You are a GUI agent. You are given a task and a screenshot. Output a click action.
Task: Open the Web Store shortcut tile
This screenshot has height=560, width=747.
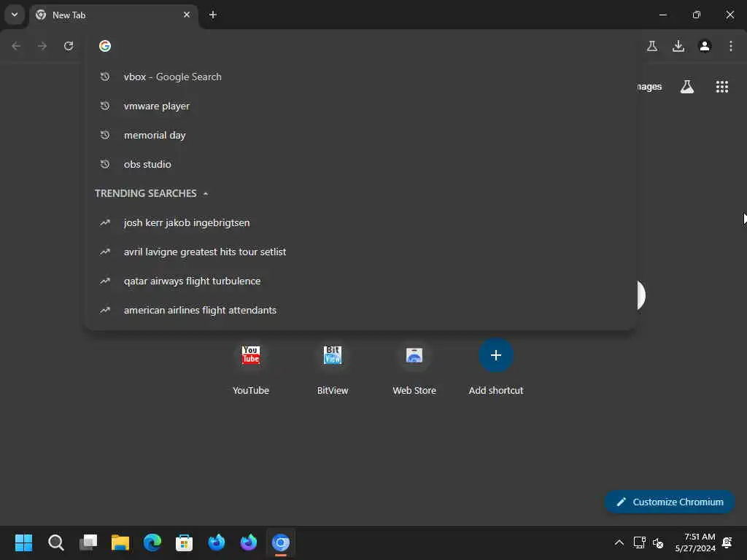[414, 367]
